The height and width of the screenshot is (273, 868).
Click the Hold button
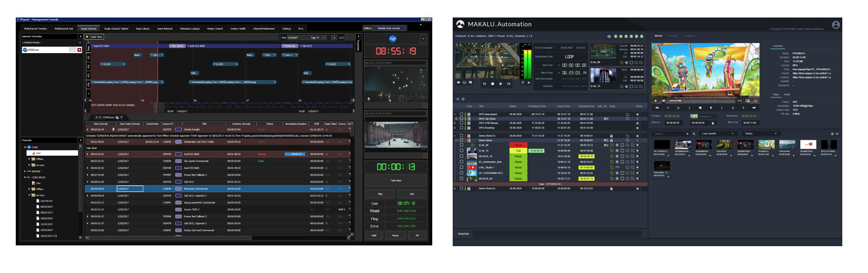click(x=373, y=235)
